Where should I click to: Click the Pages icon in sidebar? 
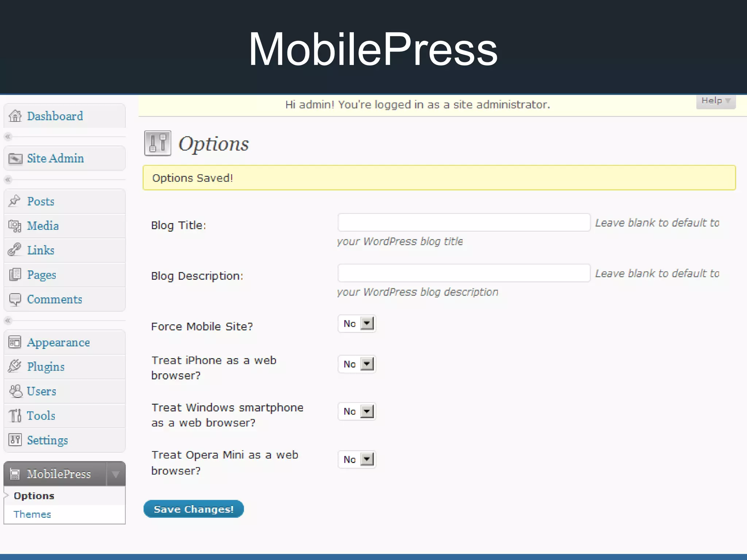click(x=15, y=275)
